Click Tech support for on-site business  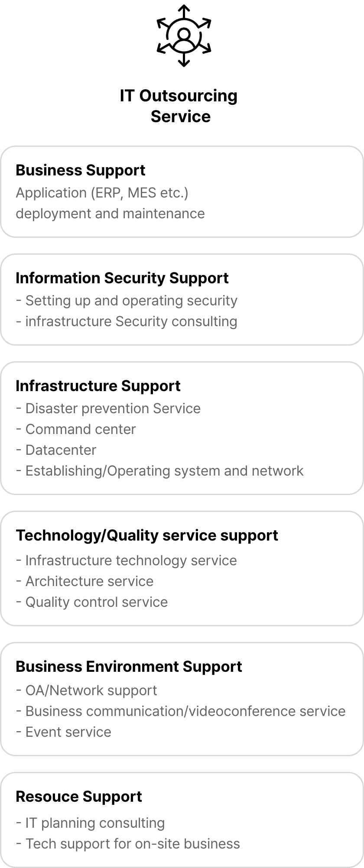click(x=128, y=844)
